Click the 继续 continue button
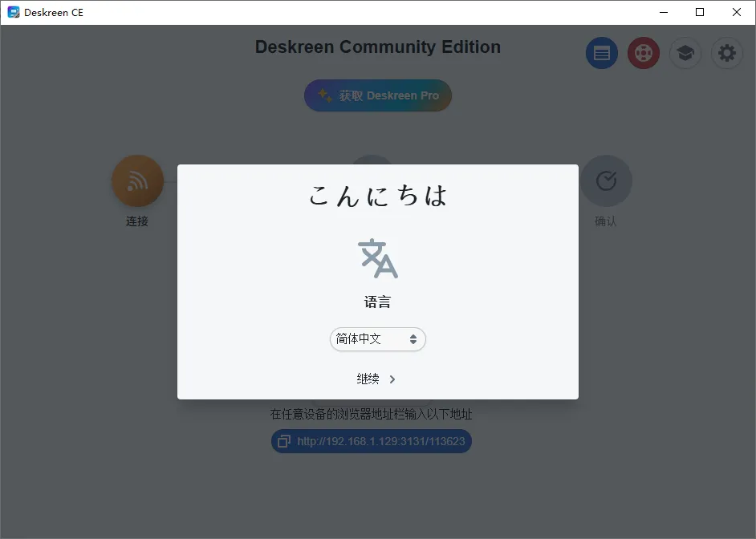This screenshot has width=756, height=539. coord(376,379)
